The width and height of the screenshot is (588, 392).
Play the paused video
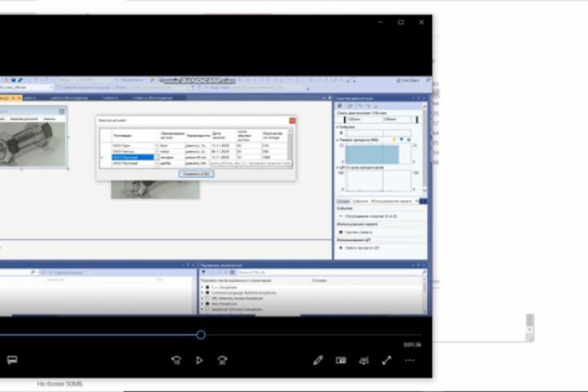pos(199,360)
